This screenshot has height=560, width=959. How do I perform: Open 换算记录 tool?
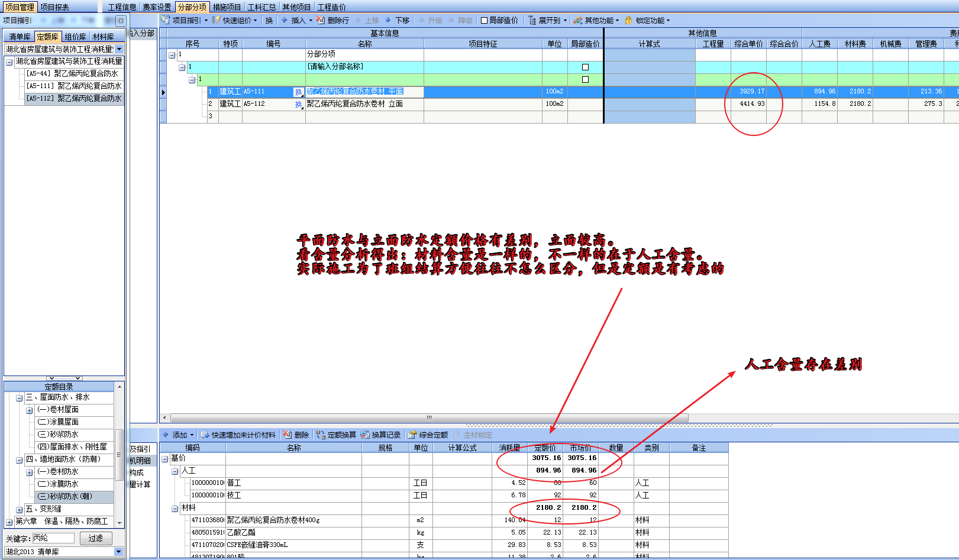tap(381, 435)
